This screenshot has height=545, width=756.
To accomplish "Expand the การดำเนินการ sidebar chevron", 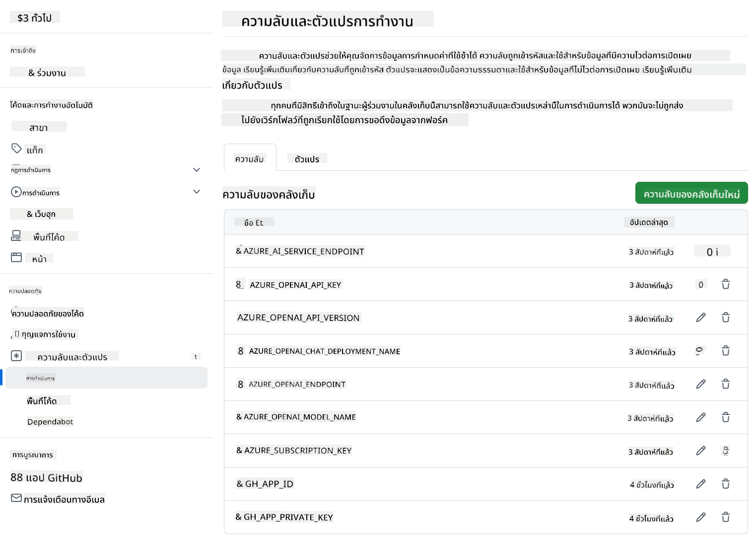I will point(197,192).
